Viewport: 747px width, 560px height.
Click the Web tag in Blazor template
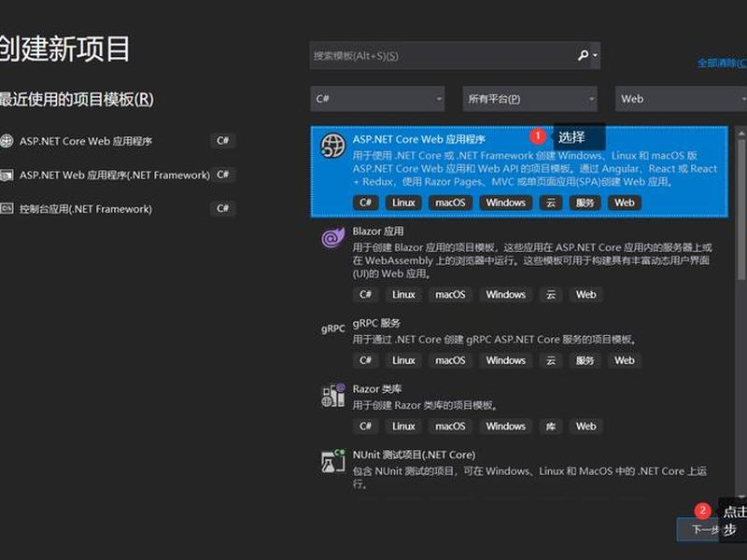point(586,294)
